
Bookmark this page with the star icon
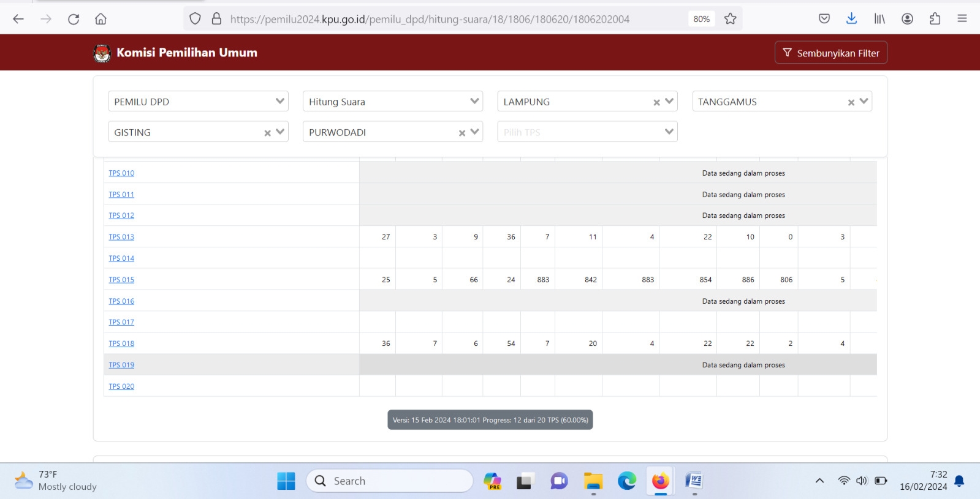pos(730,19)
